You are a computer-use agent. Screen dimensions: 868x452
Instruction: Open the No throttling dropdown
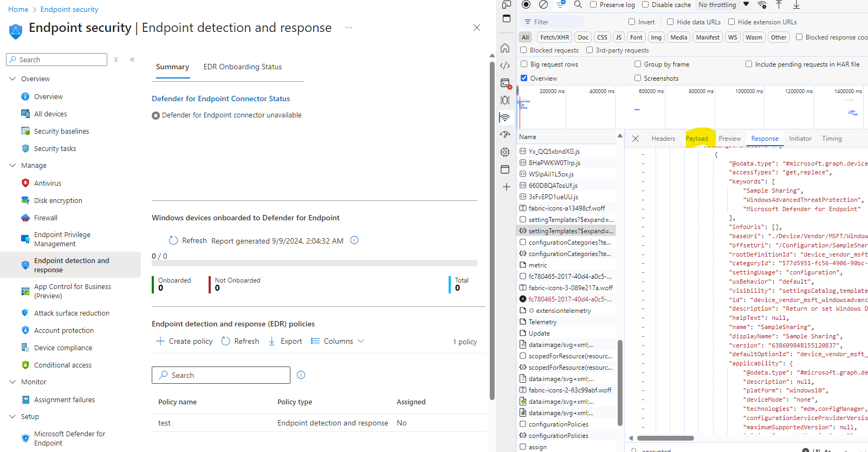723,5
